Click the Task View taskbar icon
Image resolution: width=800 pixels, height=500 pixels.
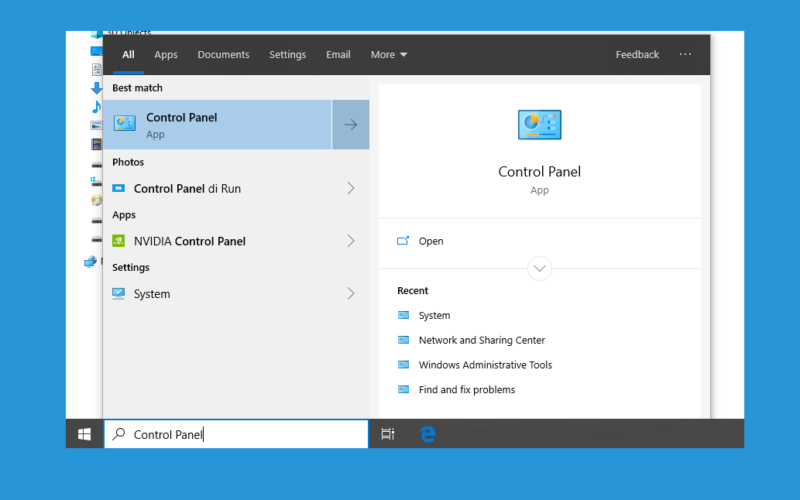(x=388, y=434)
